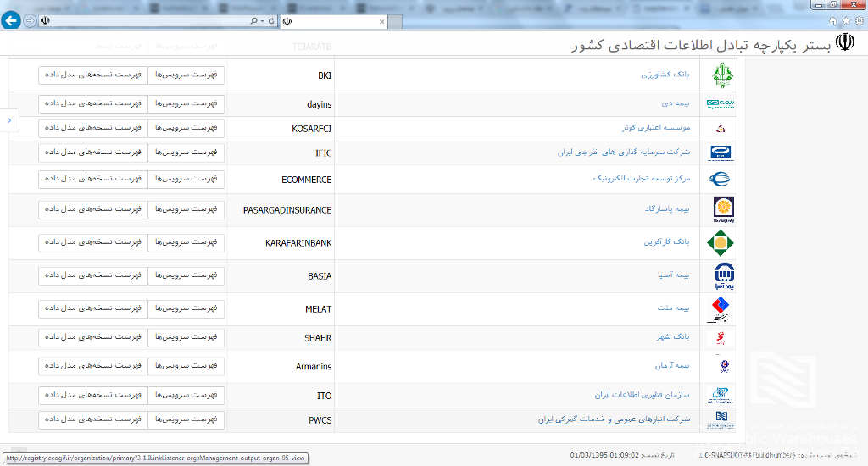Click فهرست نسخه‌های مدل داده for ECOMMERCE
Screen dimensions: 868x466
point(93,179)
